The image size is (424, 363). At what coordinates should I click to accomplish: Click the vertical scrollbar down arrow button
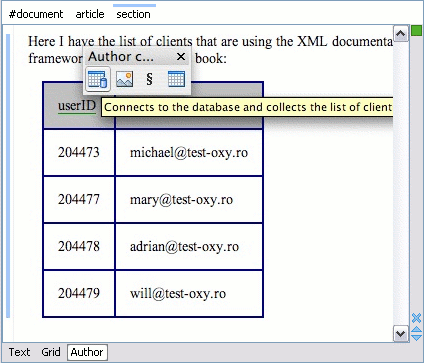coord(401,333)
